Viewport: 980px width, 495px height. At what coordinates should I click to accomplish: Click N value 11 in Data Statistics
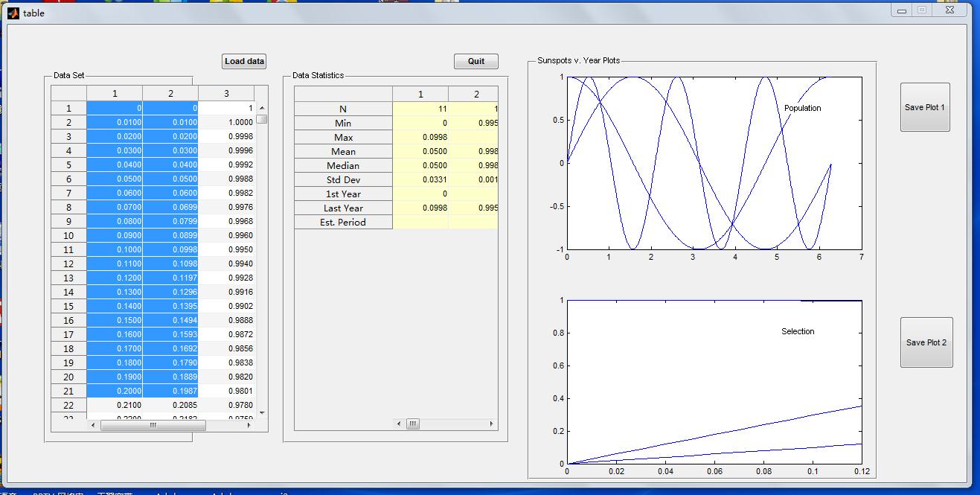(420, 109)
